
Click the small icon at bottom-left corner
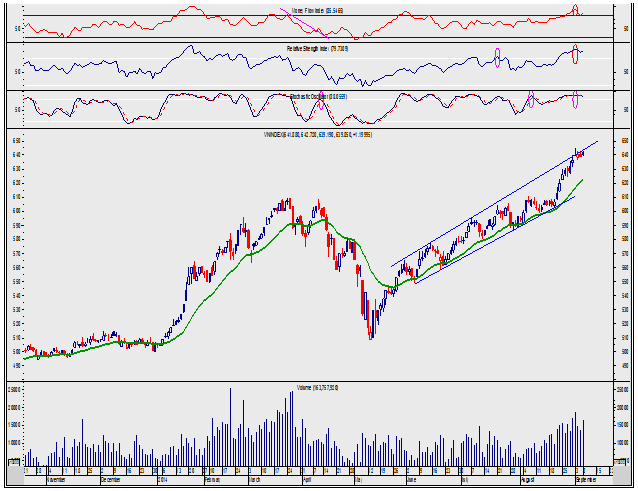click(12, 463)
